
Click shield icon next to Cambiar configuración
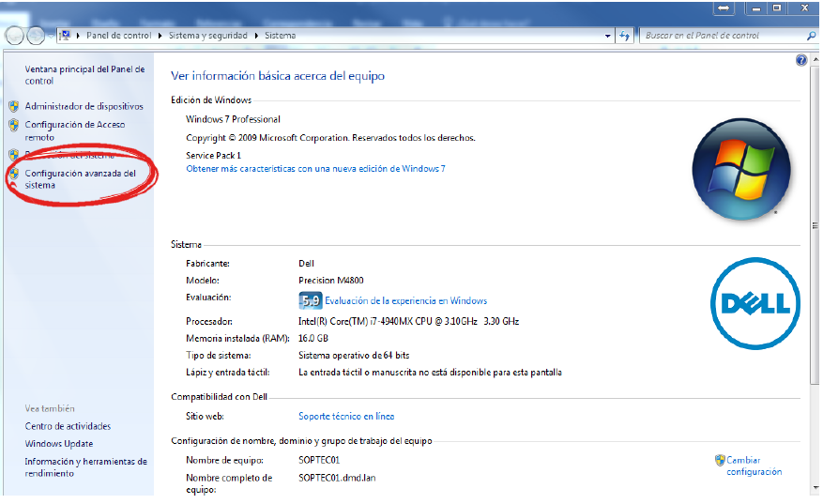tap(720, 461)
